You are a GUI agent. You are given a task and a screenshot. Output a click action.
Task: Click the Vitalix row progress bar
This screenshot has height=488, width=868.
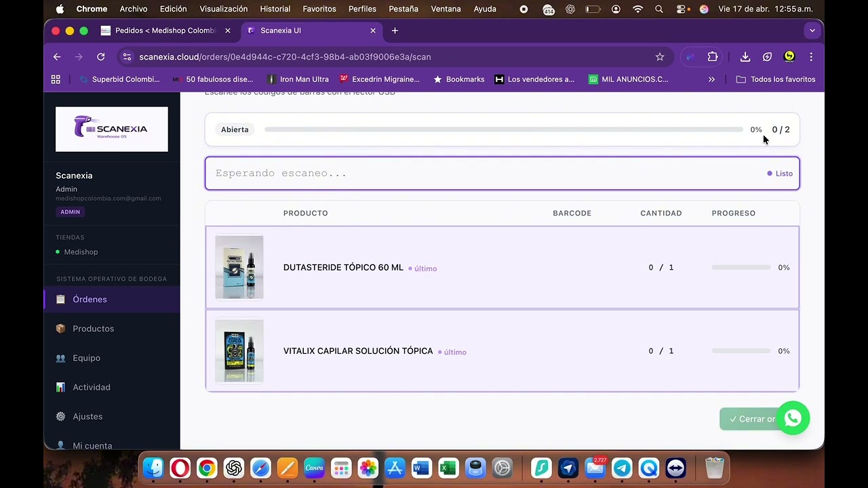741,351
